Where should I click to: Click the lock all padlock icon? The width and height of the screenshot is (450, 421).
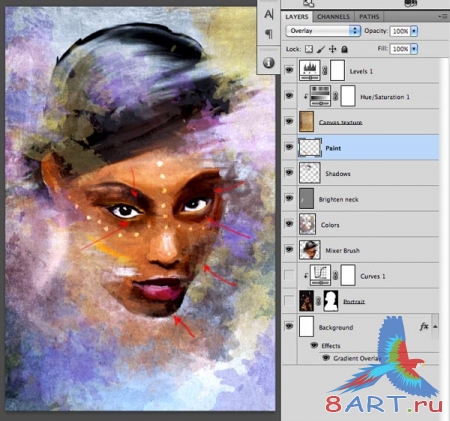(x=345, y=49)
